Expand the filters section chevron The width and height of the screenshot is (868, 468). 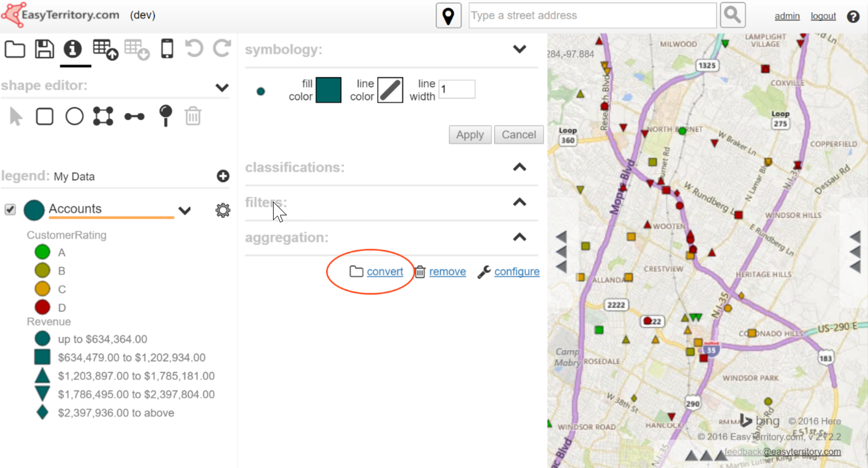519,202
